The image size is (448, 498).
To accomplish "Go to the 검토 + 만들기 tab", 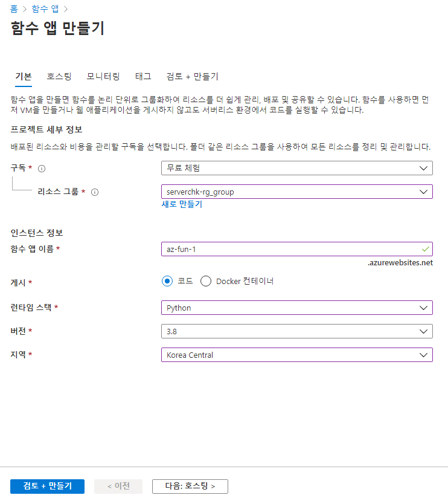I will click(192, 77).
